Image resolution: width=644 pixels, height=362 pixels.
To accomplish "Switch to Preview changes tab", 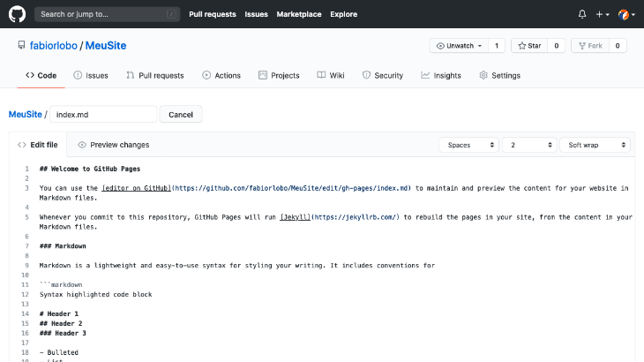I will click(113, 145).
